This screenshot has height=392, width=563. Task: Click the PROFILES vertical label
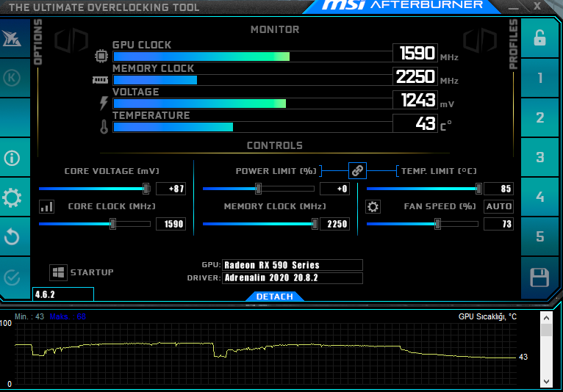514,44
